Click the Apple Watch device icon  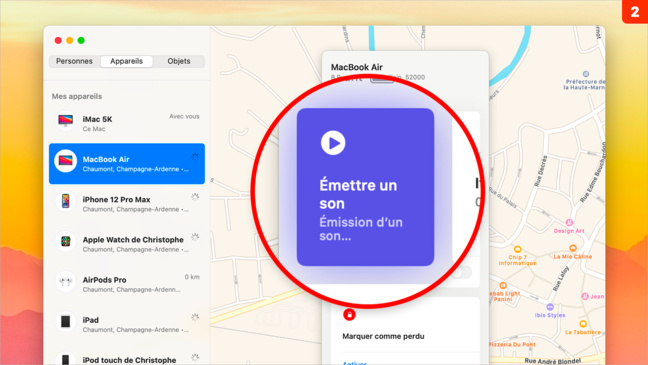[65, 241]
